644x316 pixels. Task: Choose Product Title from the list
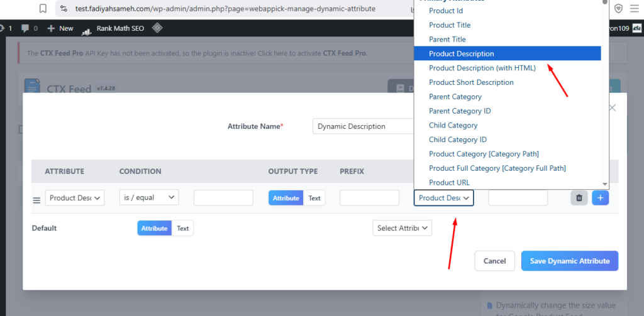[x=508, y=25]
